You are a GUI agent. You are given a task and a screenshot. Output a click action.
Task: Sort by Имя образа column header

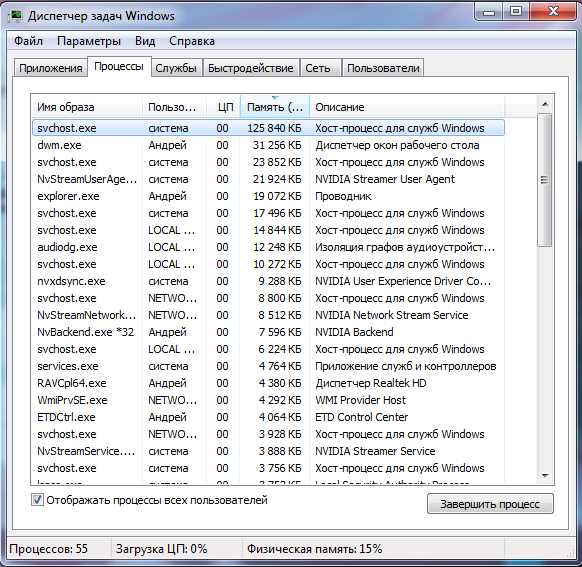tap(86, 107)
